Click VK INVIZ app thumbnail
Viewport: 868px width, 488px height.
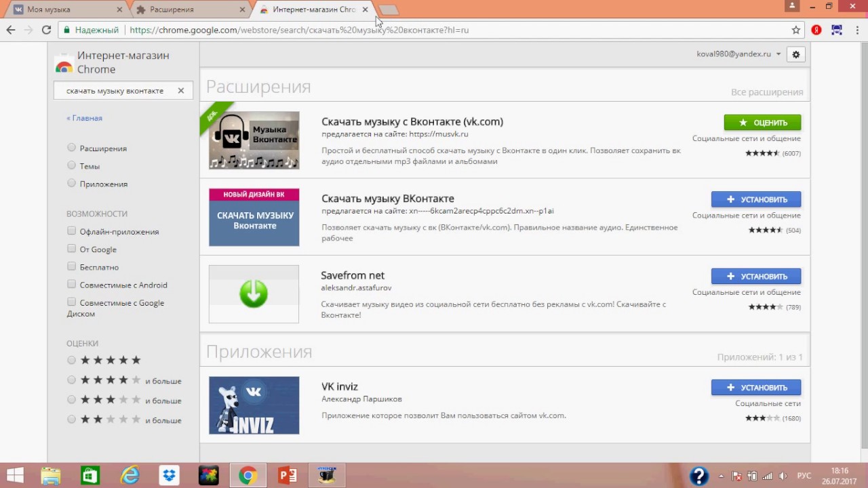click(254, 405)
